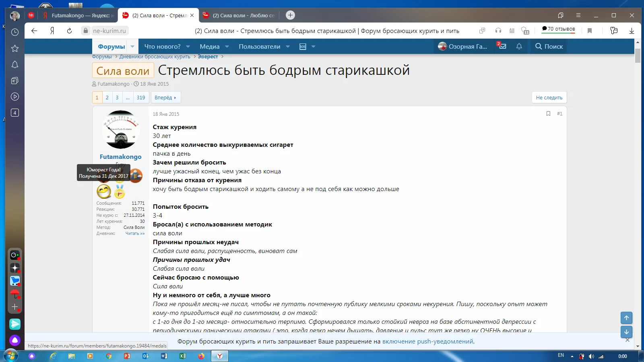Click the forum notifications bell
644x362 pixels.
(x=519, y=46)
